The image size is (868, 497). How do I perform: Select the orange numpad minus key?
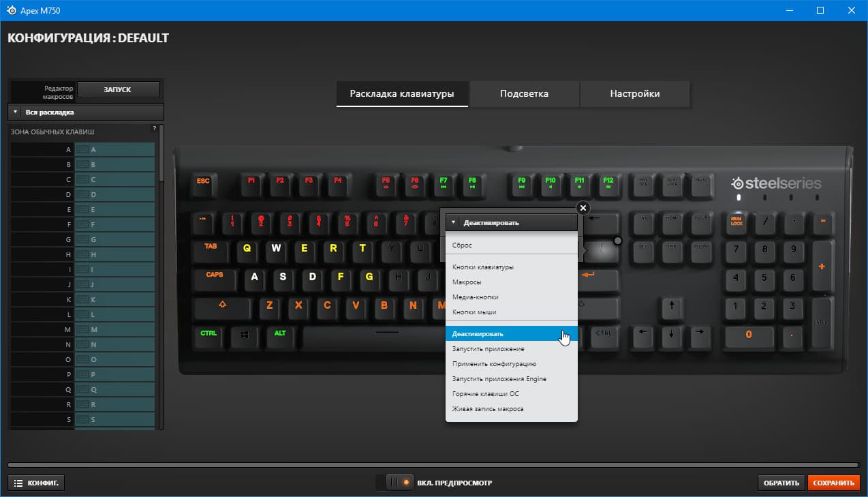click(822, 222)
